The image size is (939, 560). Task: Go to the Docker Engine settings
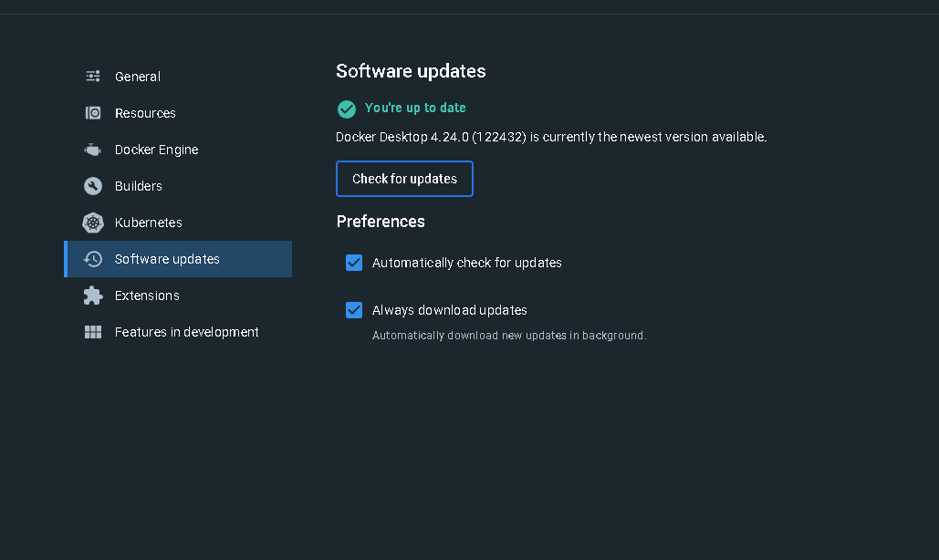tap(156, 150)
